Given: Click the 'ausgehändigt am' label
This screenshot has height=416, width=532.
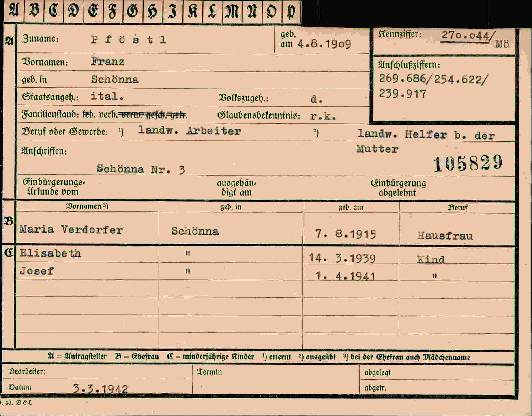Looking at the screenshot, I should (236, 188).
